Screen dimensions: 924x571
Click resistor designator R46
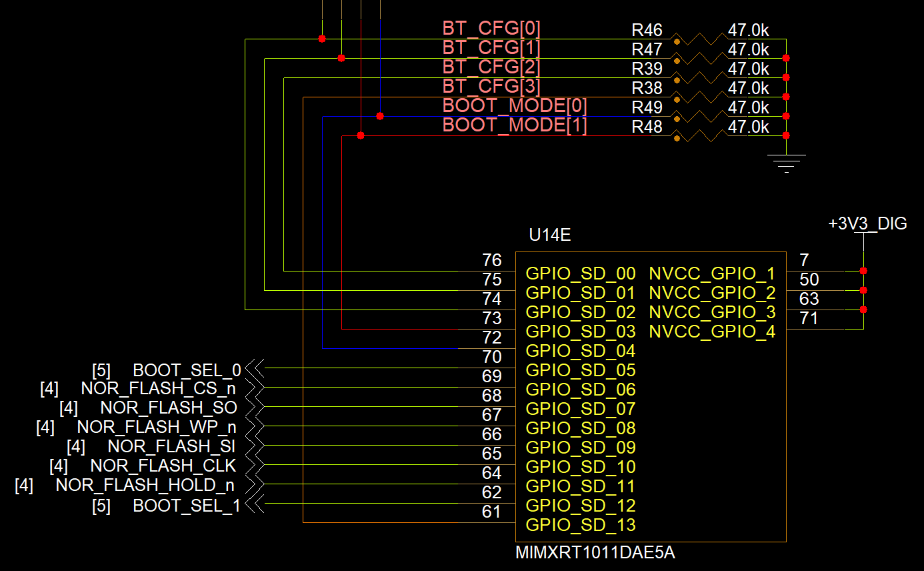647,30
